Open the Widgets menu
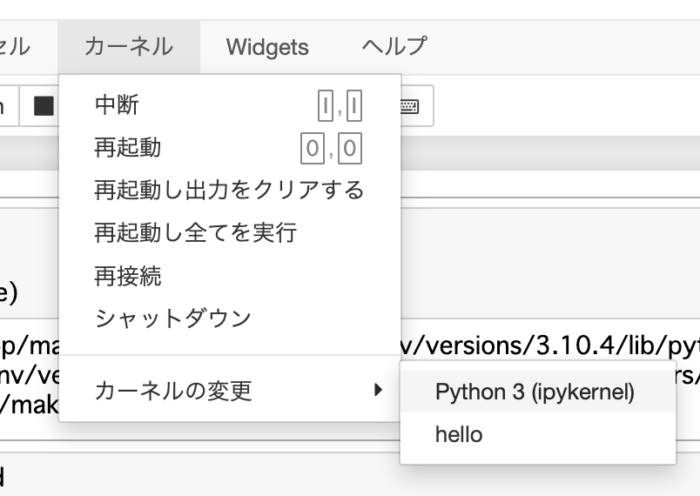This screenshot has height=496, width=700. coord(267,47)
